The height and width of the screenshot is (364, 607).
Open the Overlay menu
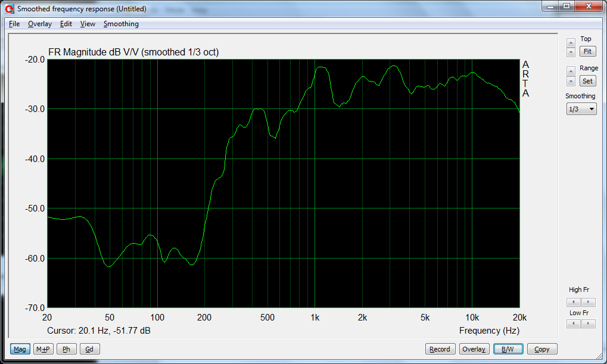pyautogui.click(x=40, y=24)
